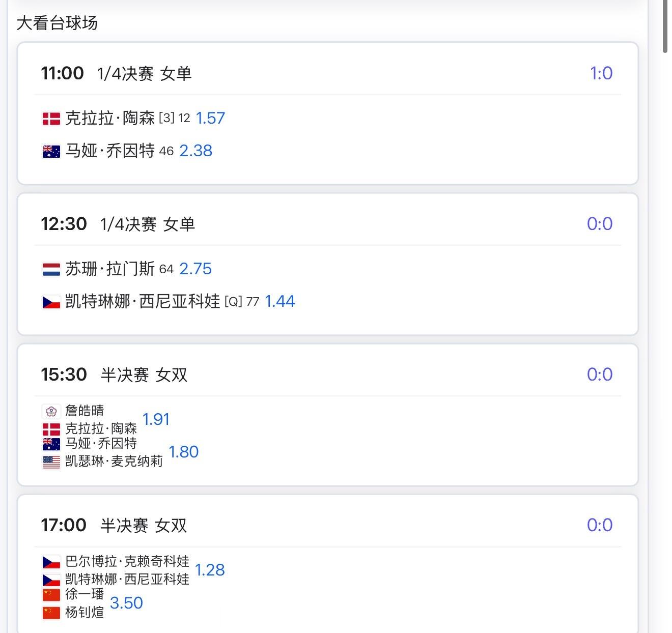This screenshot has width=672, height=633.
Task: Click Chinese Taipei flag beside 詹皓晴
Action: click(x=51, y=411)
